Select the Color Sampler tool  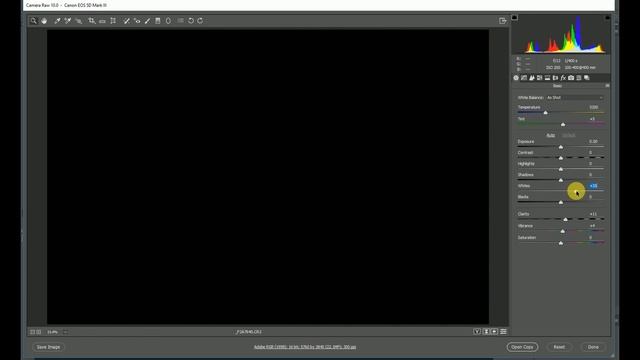click(x=68, y=21)
